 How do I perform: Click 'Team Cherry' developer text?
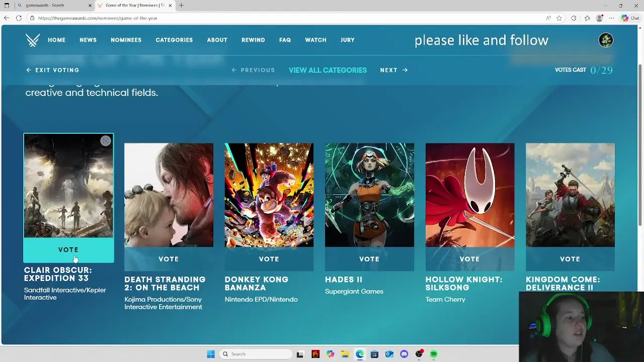[x=445, y=300]
